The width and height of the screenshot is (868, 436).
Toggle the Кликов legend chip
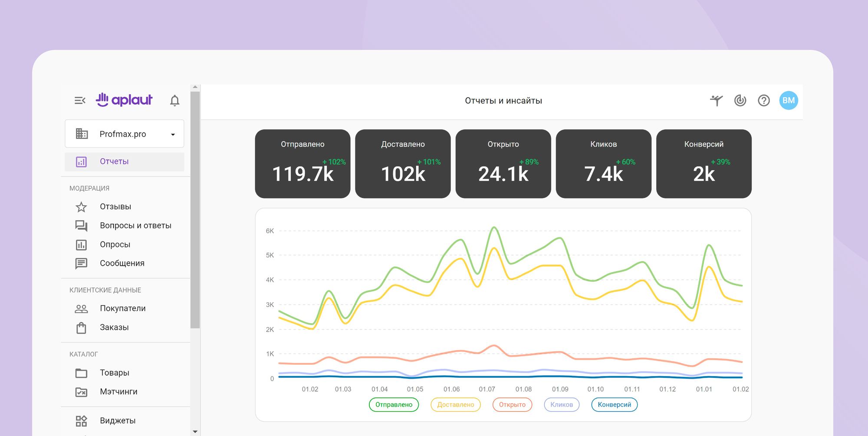(x=562, y=405)
